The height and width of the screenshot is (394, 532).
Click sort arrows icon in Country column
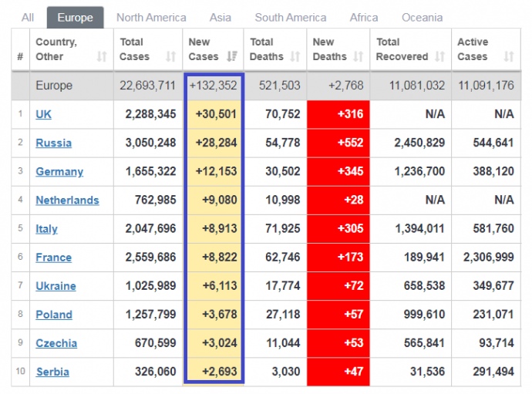[102, 57]
